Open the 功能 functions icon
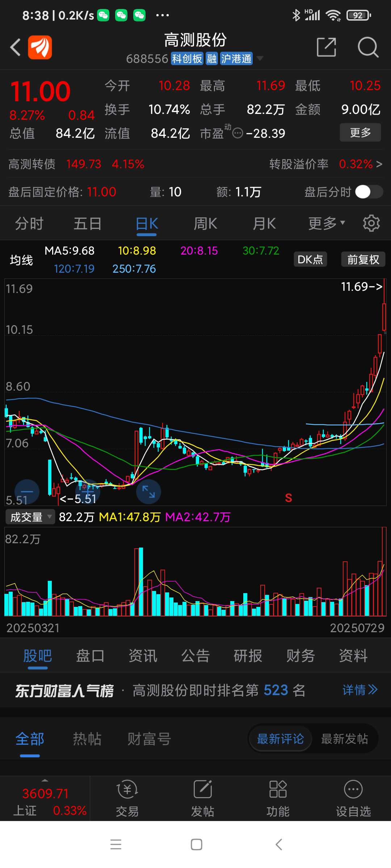Image resolution: width=391 pixels, height=868 pixels. pos(278,799)
